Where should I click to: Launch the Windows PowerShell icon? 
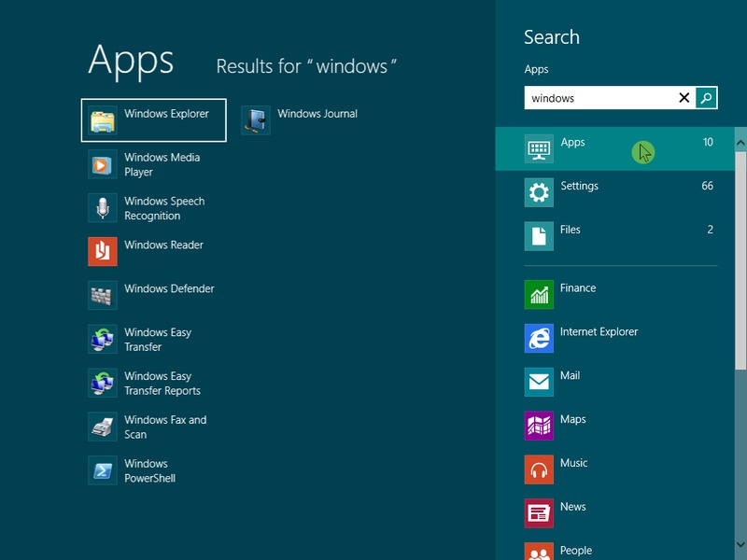(x=103, y=470)
